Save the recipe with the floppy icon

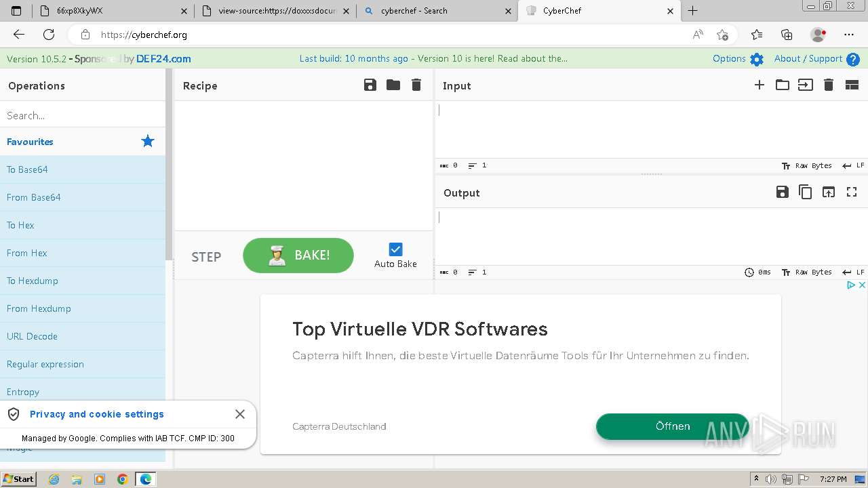(370, 85)
